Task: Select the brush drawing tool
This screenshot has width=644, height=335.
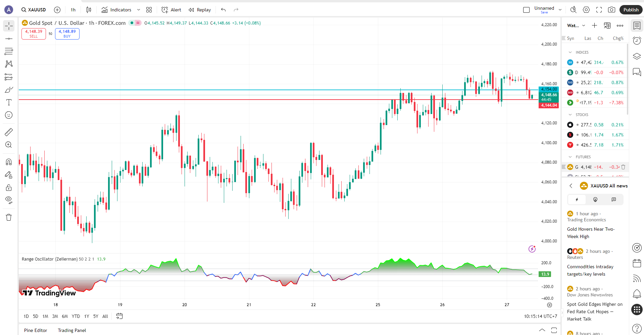Action: [9, 90]
